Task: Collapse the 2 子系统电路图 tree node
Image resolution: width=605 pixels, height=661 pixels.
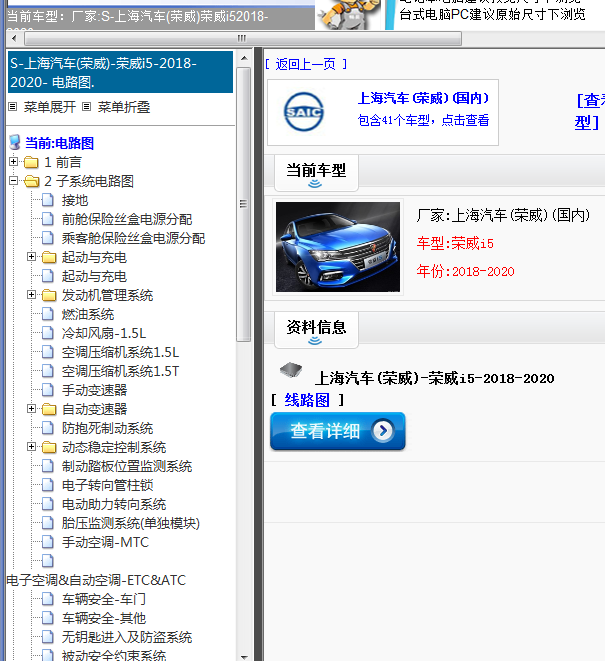Action: (x=13, y=181)
